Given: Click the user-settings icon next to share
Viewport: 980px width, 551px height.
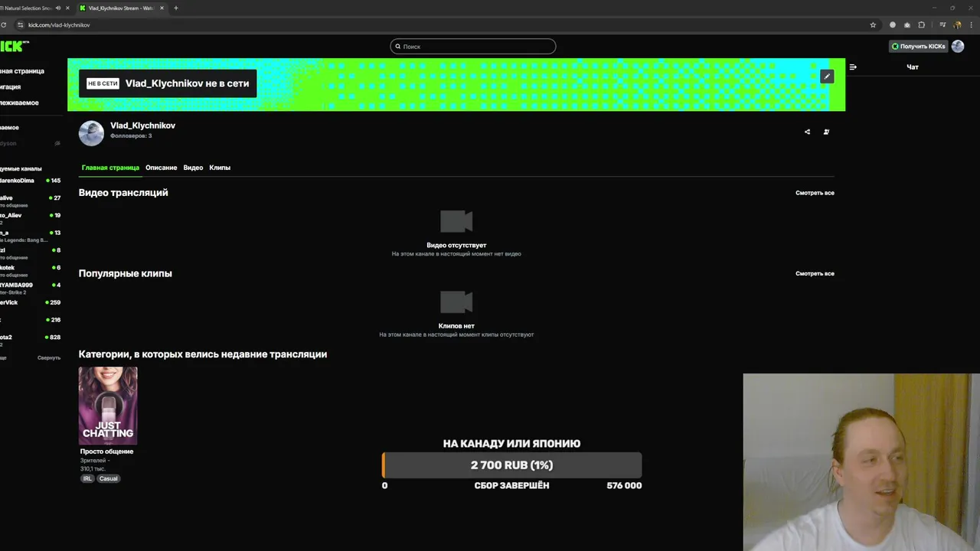Looking at the screenshot, I should [x=826, y=132].
